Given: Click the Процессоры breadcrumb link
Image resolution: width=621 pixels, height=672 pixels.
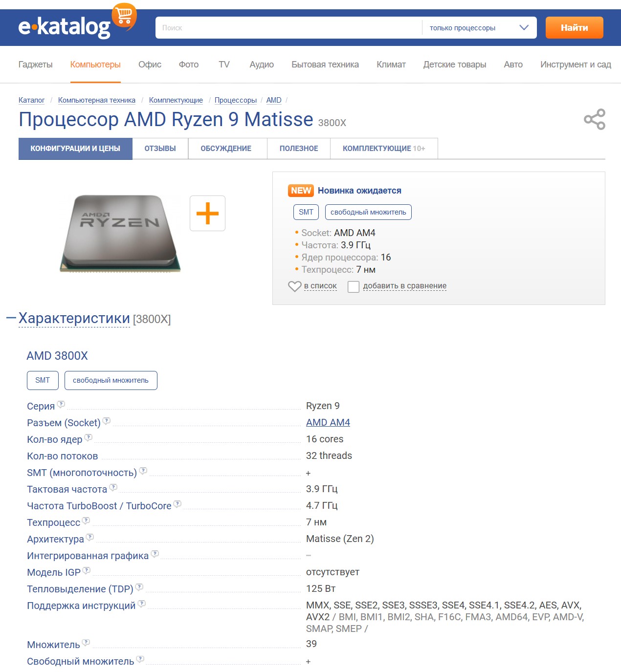Looking at the screenshot, I should pos(236,100).
